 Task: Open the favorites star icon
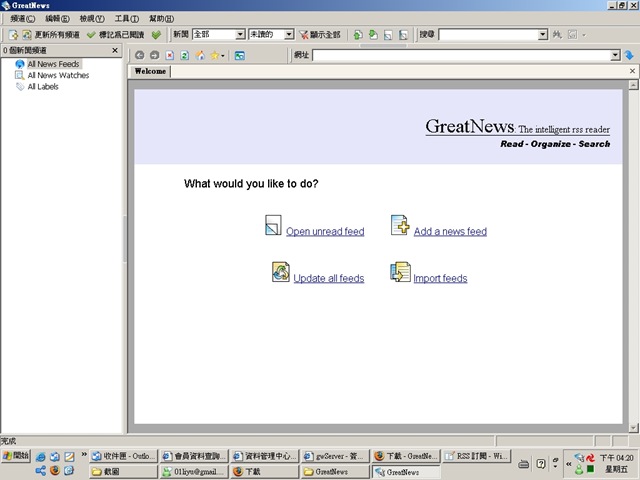pos(215,55)
